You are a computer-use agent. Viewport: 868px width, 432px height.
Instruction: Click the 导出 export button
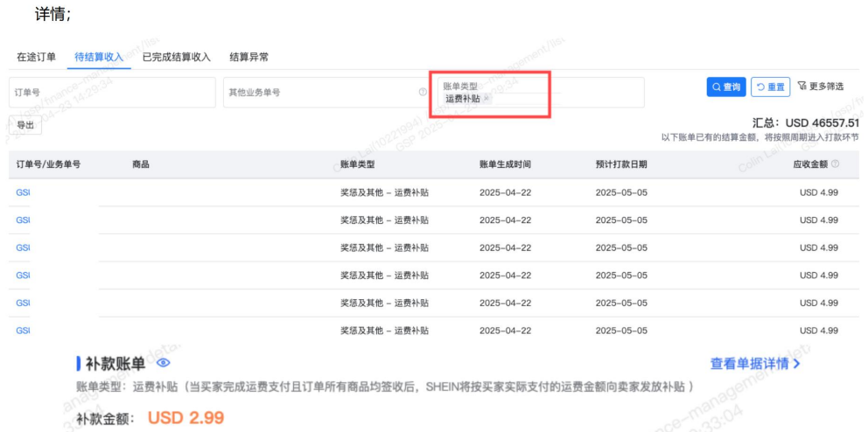(x=25, y=125)
